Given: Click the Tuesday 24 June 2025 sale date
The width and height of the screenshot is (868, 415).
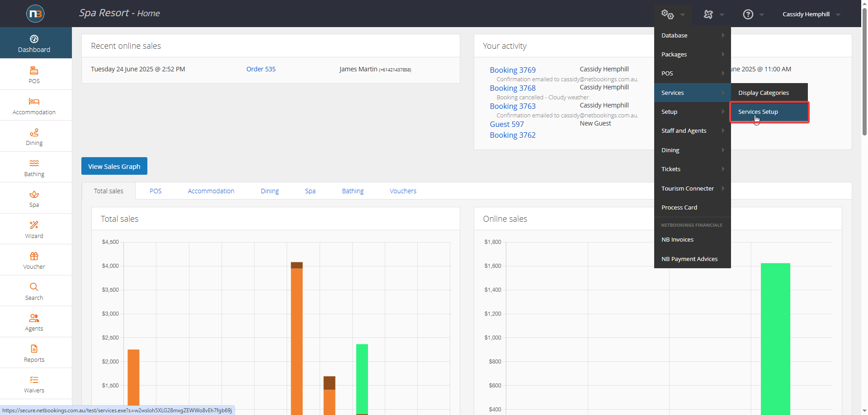Looking at the screenshot, I should 138,69.
